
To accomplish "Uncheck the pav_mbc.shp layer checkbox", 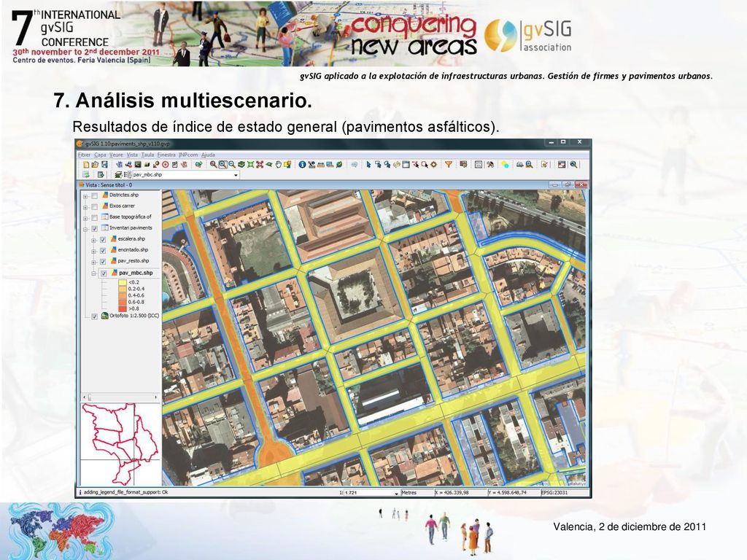I will coord(104,273).
